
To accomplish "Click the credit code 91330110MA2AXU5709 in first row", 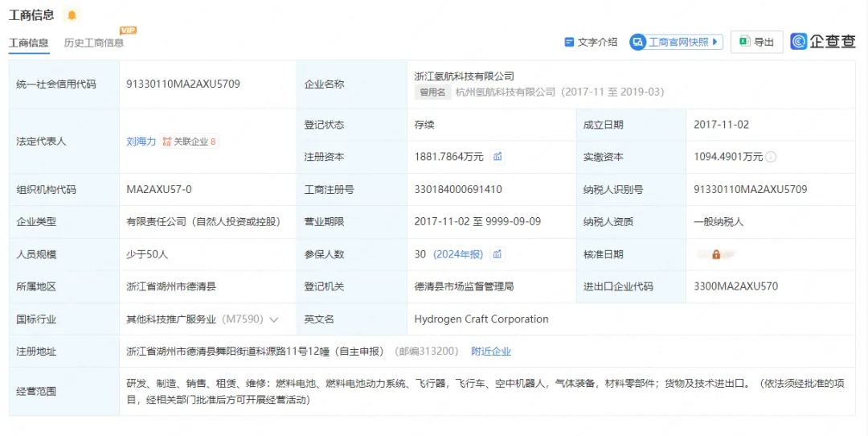I will (183, 84).
